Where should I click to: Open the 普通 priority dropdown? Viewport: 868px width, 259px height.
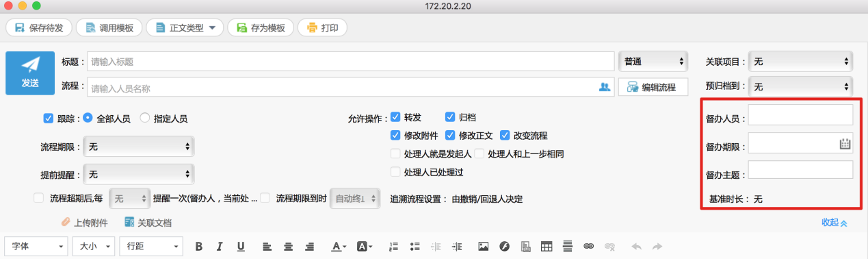[653, 62]
